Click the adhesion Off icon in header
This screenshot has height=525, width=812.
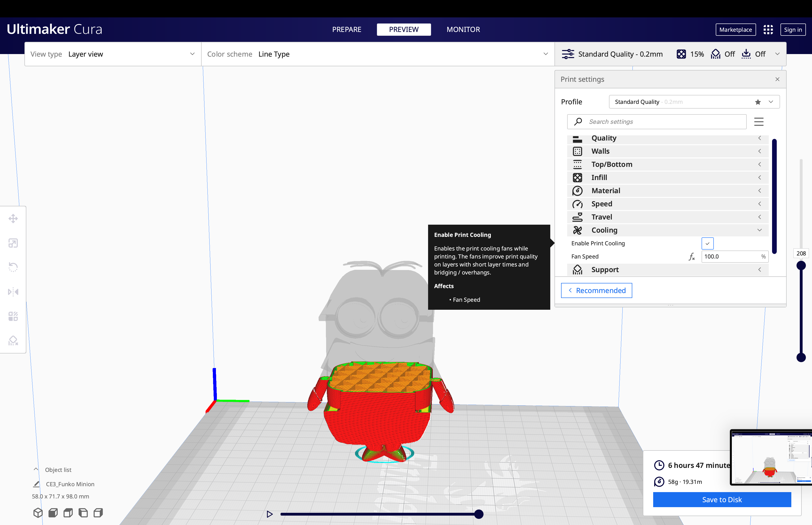[746, 54]
